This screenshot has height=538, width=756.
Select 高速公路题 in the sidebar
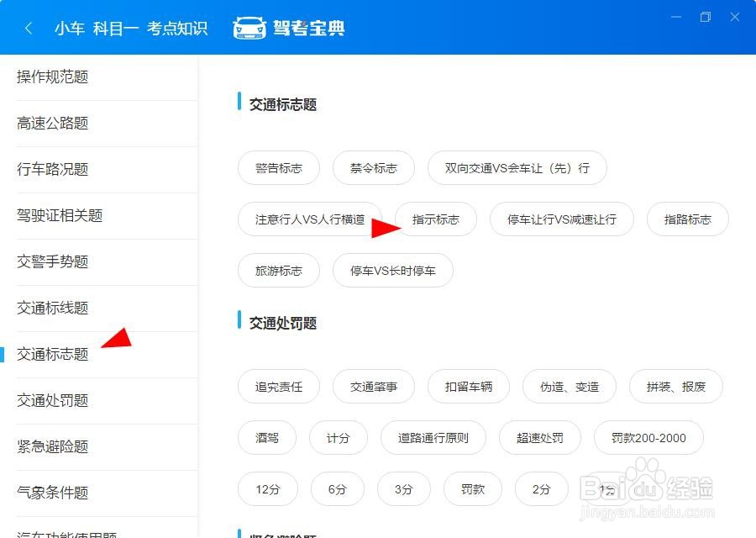(x=99, y=124)
